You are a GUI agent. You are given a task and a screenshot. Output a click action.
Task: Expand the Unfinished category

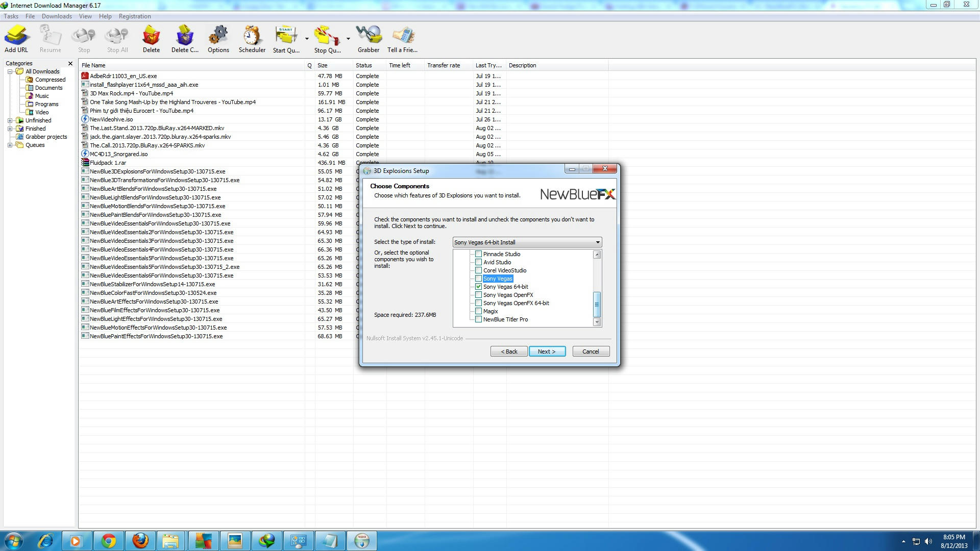pos(10,120)
